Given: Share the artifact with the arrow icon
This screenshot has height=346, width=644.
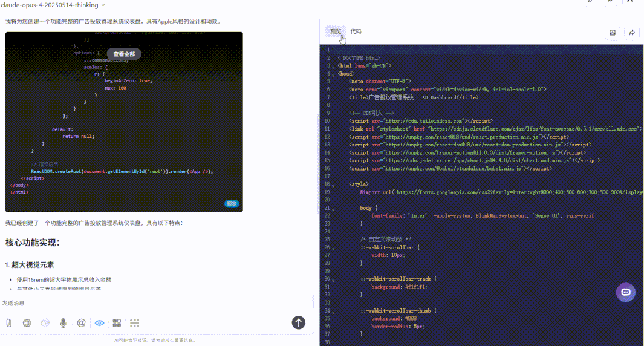Looking at the screenshot, I should 632,33.
